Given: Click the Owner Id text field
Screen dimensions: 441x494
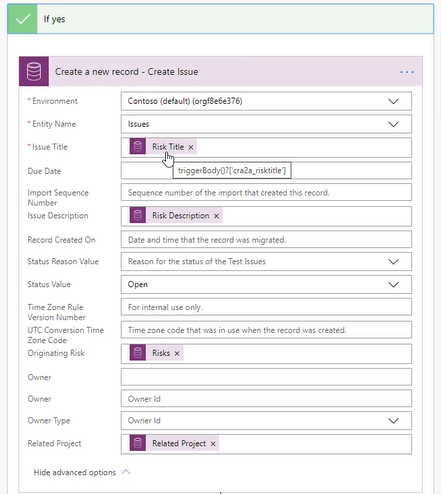Looking at the screenshot, I should click(x=266, y=399).
